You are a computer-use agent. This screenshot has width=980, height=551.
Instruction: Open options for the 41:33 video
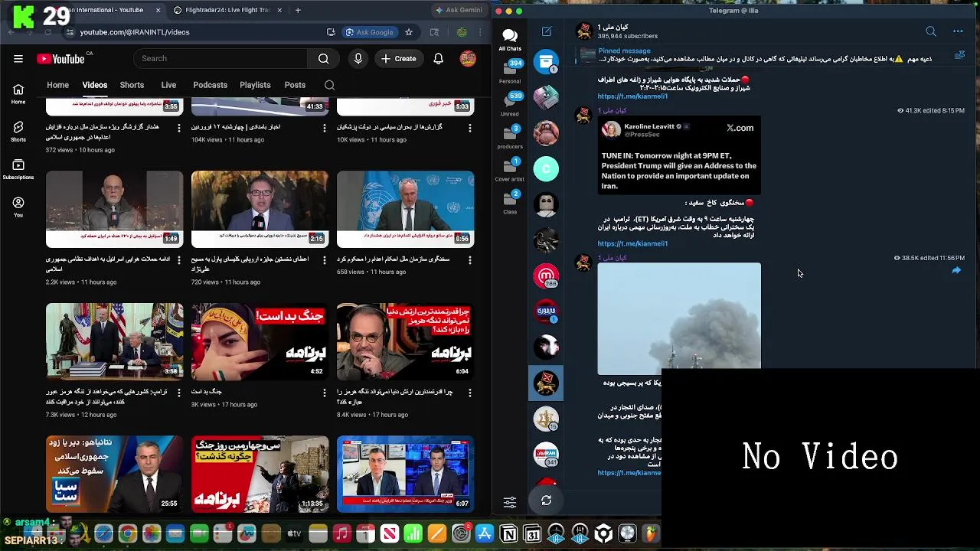point(325,128)
